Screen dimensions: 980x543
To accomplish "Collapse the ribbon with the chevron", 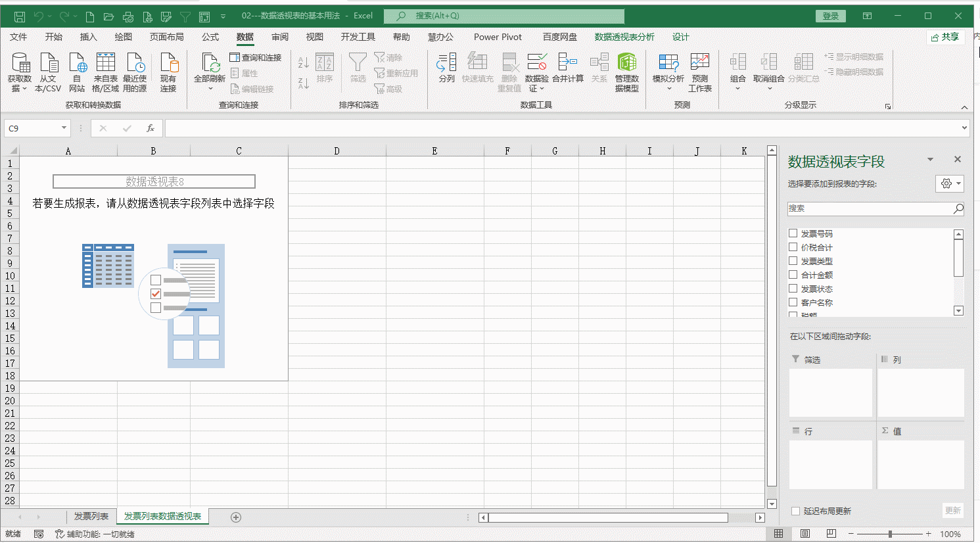I will tap(964, 106).
